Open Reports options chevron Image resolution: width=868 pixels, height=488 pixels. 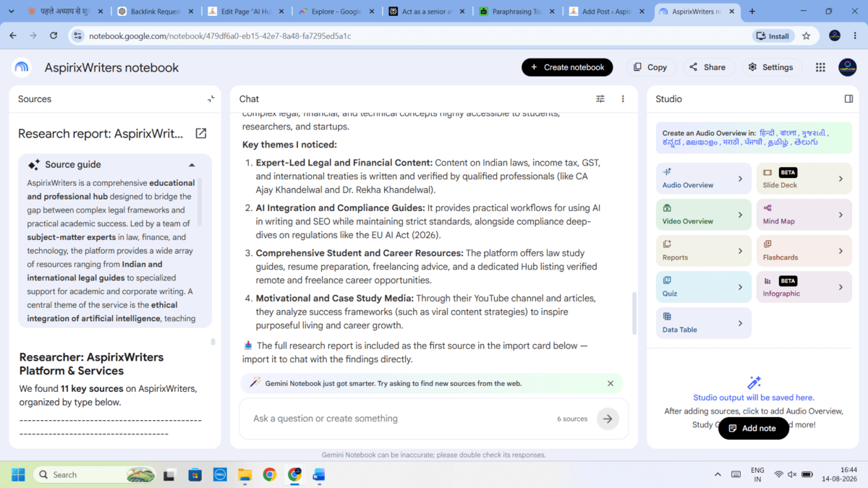tap(740, 251)
